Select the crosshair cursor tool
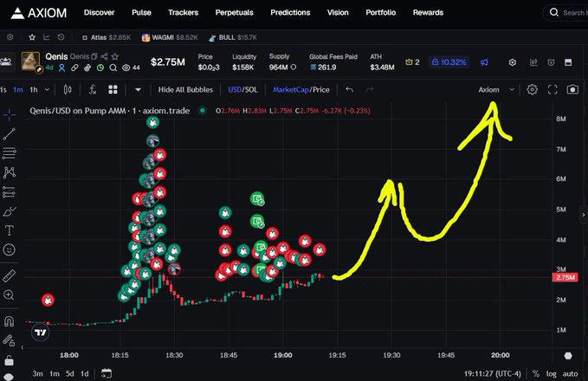The image size is (588, 381). pyautogui.click(x=9, y=115)
